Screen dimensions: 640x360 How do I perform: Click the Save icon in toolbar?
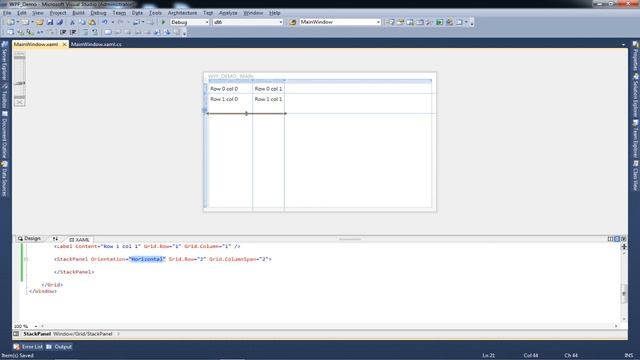(x=49, y=22)
